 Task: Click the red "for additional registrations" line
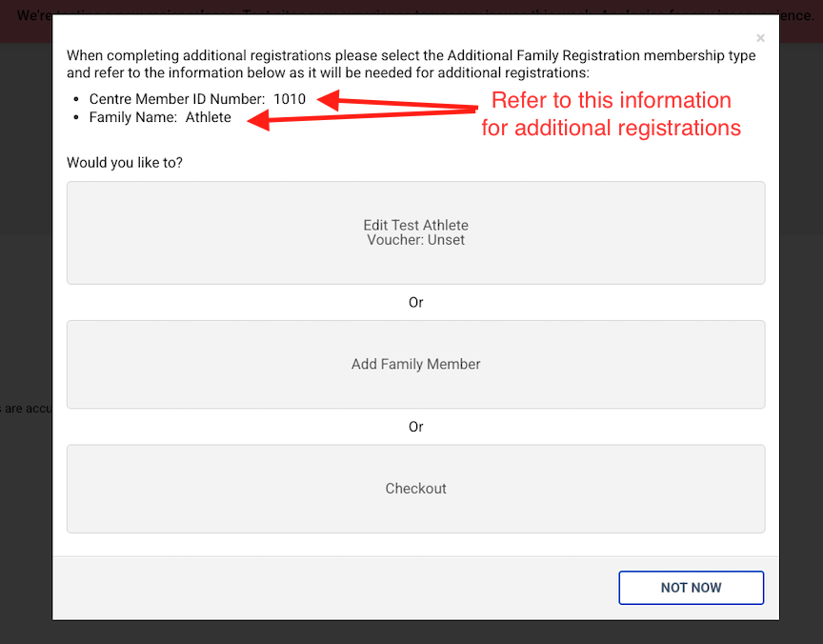point(611,127)
